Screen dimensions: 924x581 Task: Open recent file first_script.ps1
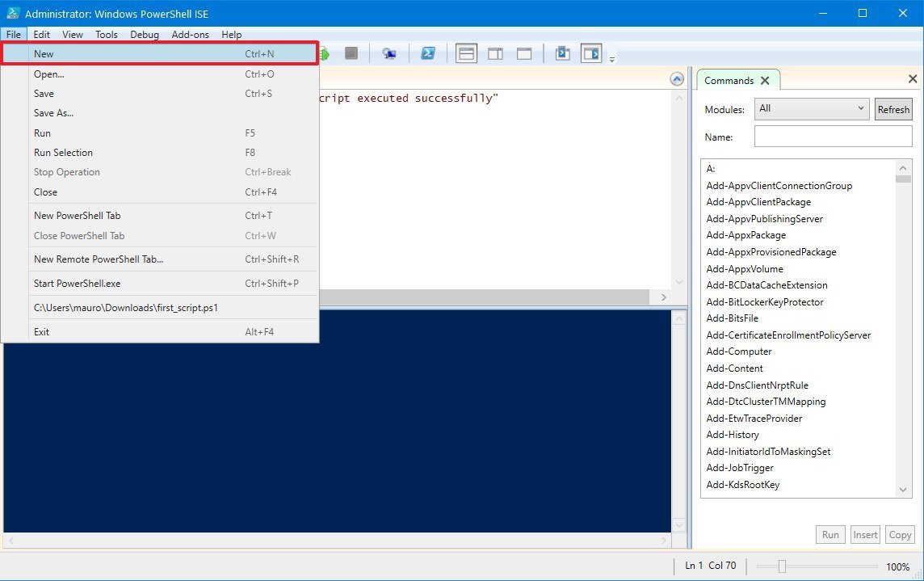click(x=126, y=308)
